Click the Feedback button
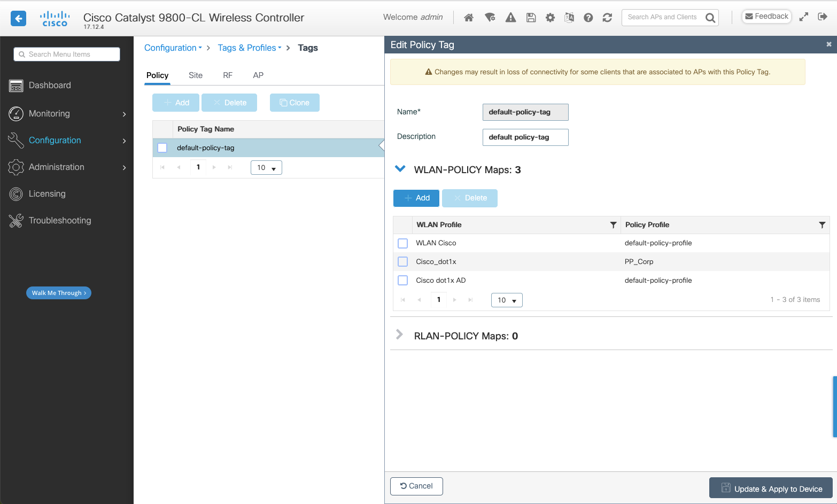This screenshot has width=837, height=504. (x=766, y=17)
